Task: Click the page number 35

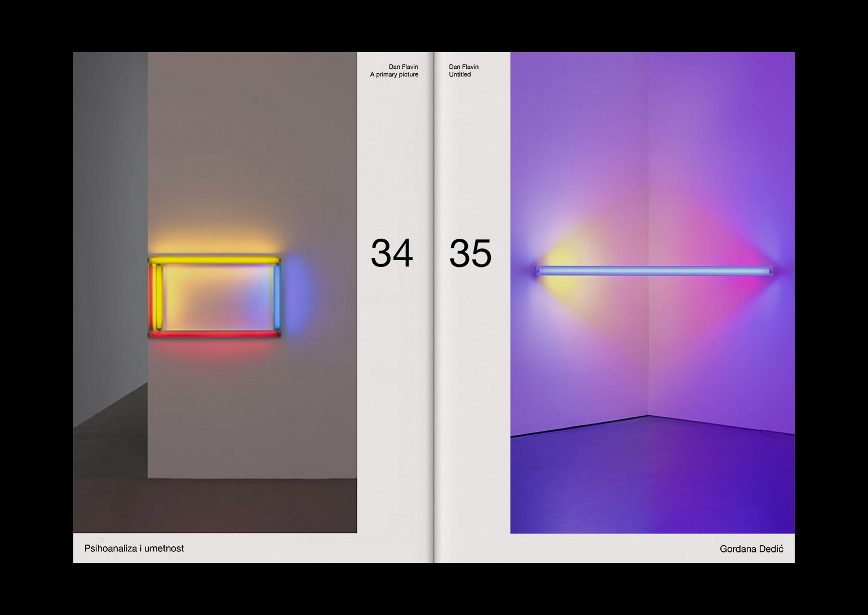Action: 471,253
